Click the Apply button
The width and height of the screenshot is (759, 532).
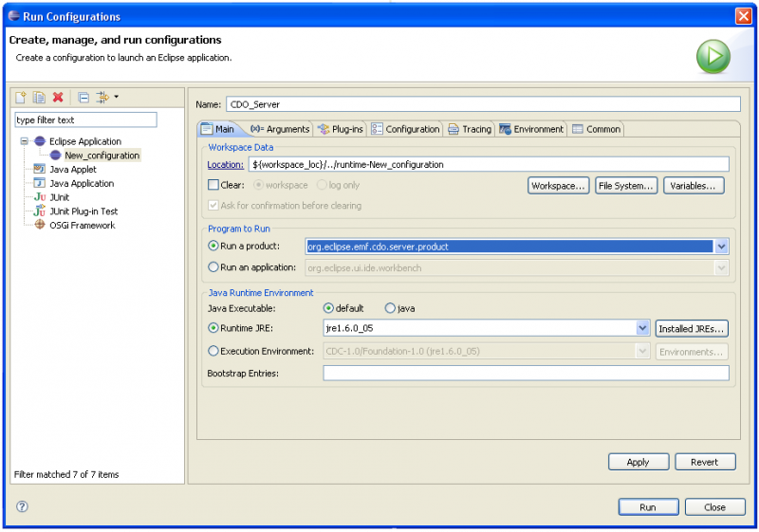tap(639, 462)
